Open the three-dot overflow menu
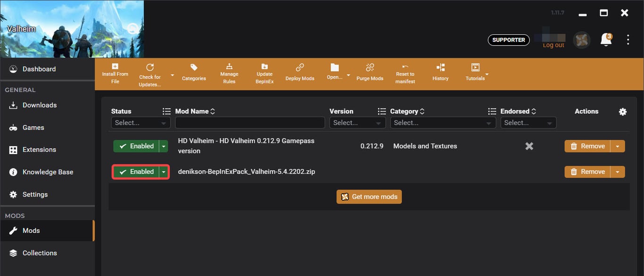The image size is (644, 276). pos(628,40)
